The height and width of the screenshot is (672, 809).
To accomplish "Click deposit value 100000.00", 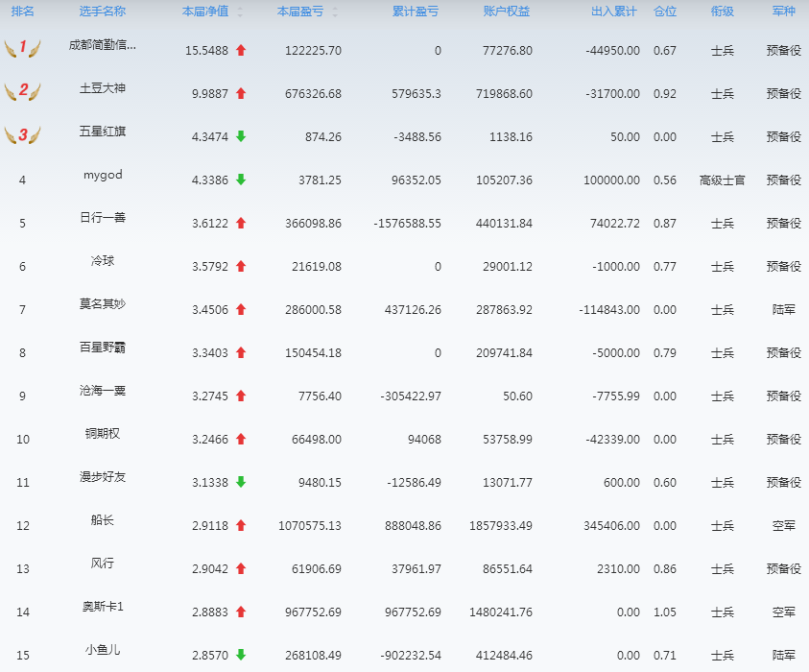I will click(611, 180).
